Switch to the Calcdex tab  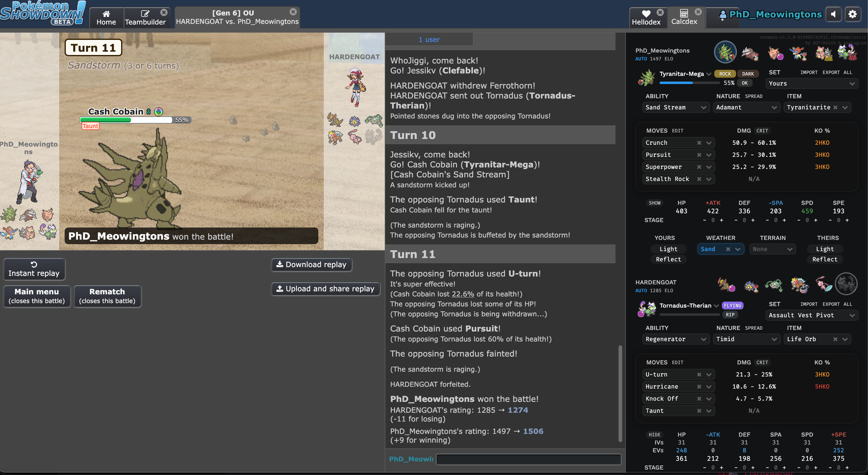click(684, 17)
